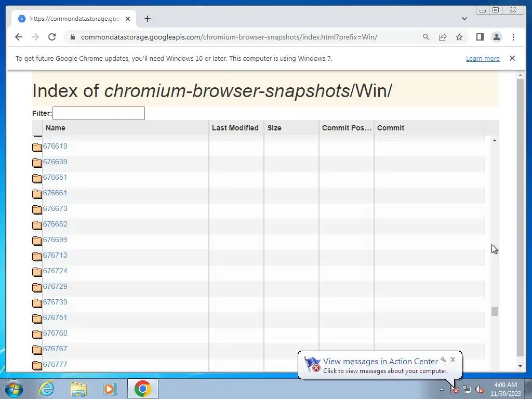Open folder link 676751
Viewport: 532px width, 399px height.
[x=55, y=318]
